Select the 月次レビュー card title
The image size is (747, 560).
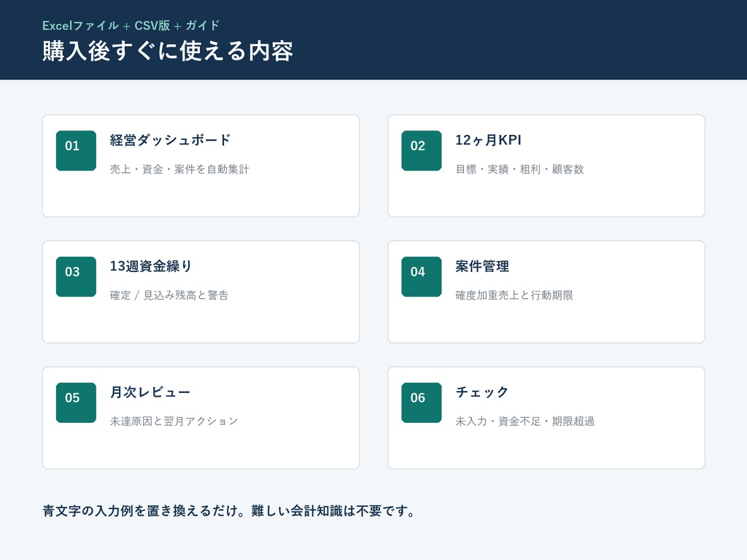[150, 392]
